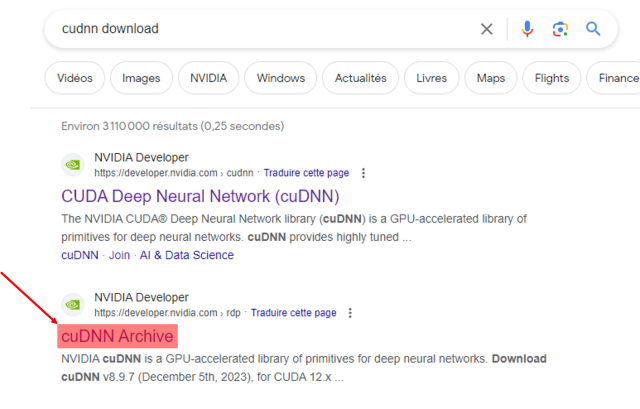Open Google Lens image search icon
640x409 pixels.
[x=560, y=29]
